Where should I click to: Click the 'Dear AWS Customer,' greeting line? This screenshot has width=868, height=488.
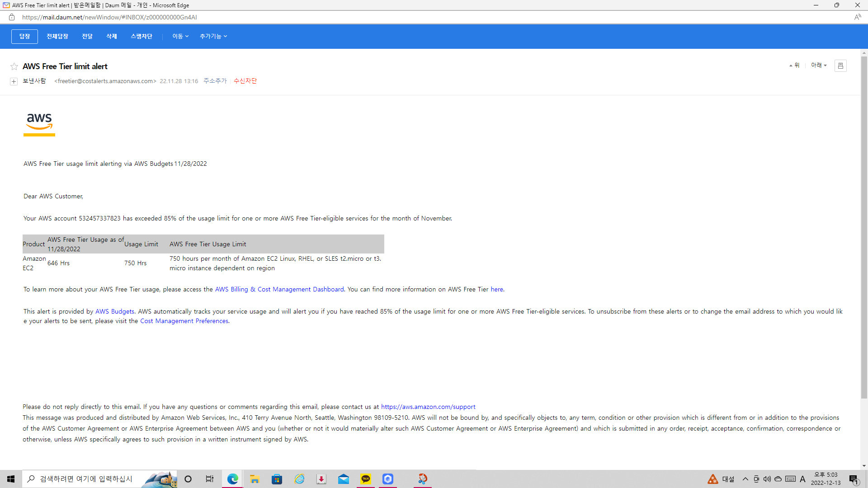coord(53,196)
